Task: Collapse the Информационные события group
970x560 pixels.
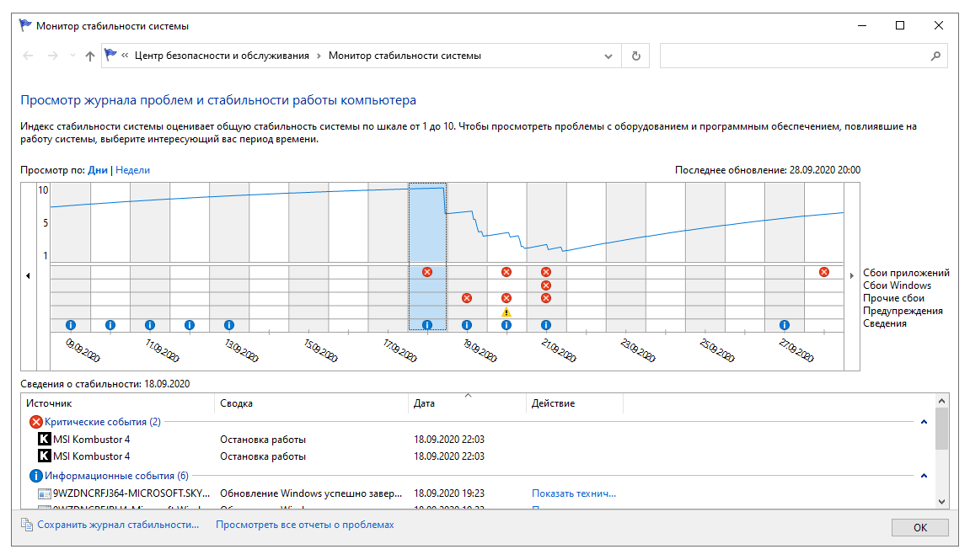Action: (924, 476)
